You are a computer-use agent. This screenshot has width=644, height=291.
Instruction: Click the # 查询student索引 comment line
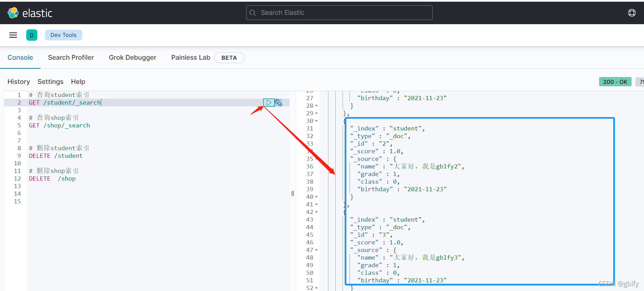(x=59, y=95)
